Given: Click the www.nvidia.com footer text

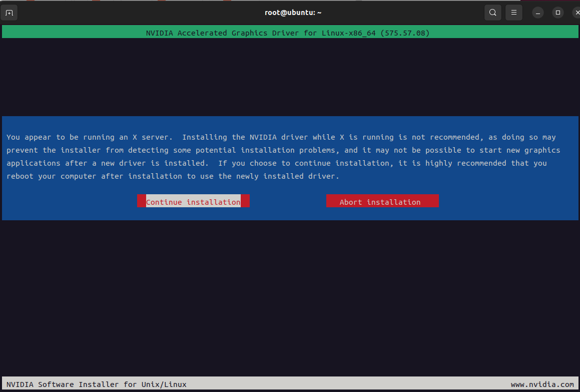Looking at the screenshot, I should [x=542, y=384].
